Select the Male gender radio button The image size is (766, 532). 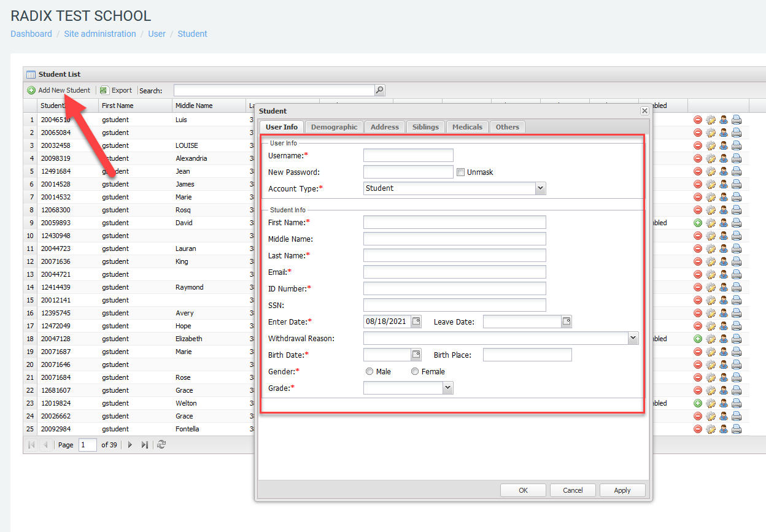(369, 371)
